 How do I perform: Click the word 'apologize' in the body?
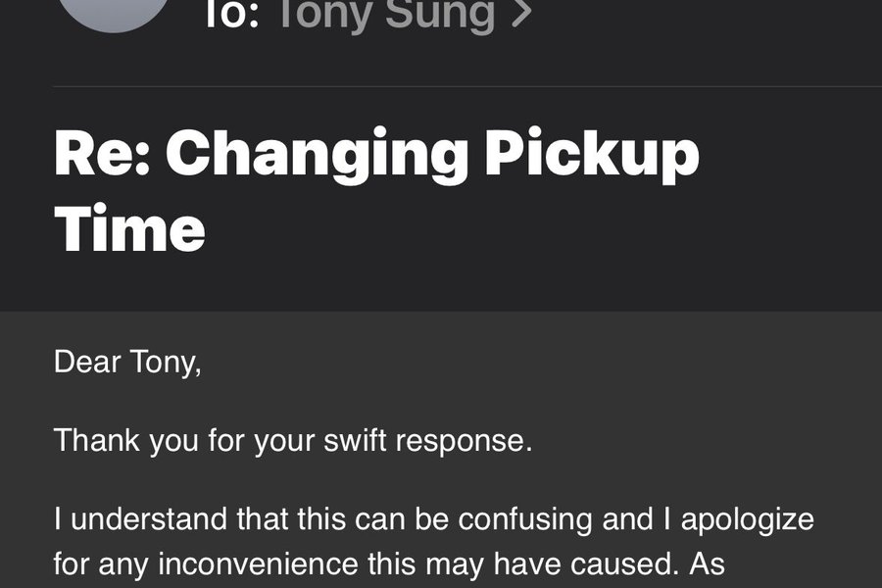pyautogui.click(x=748, y=520)
